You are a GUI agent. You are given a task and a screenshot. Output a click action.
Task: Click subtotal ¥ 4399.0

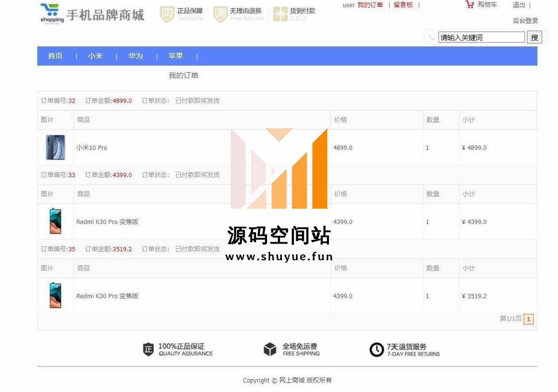tap(474, 222)
